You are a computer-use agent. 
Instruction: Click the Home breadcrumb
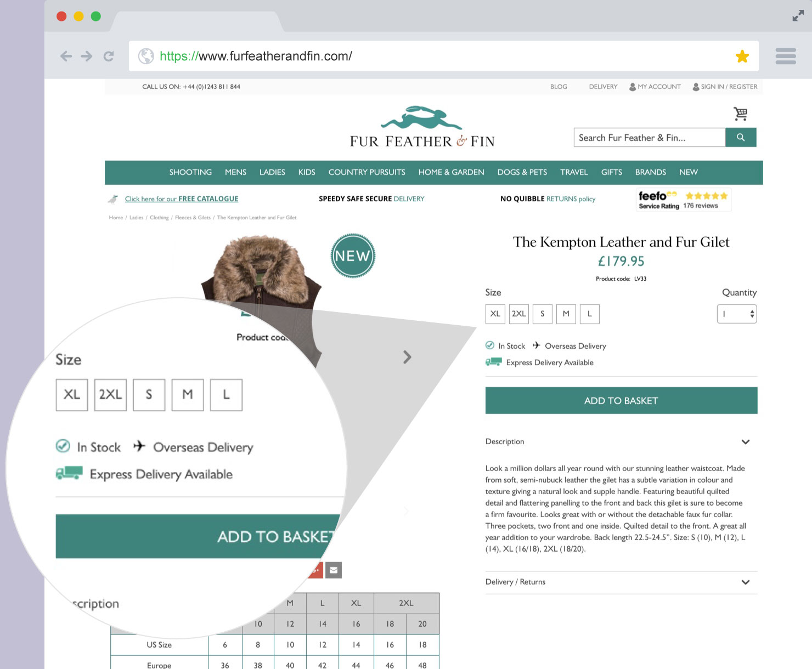[x=116, y=218]
